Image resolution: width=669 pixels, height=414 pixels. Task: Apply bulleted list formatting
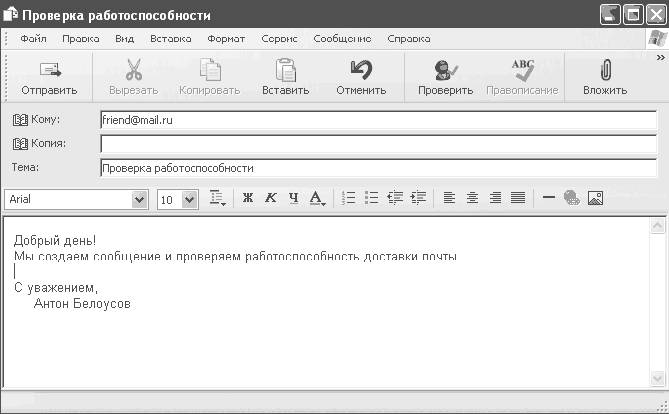pos(371,198)
